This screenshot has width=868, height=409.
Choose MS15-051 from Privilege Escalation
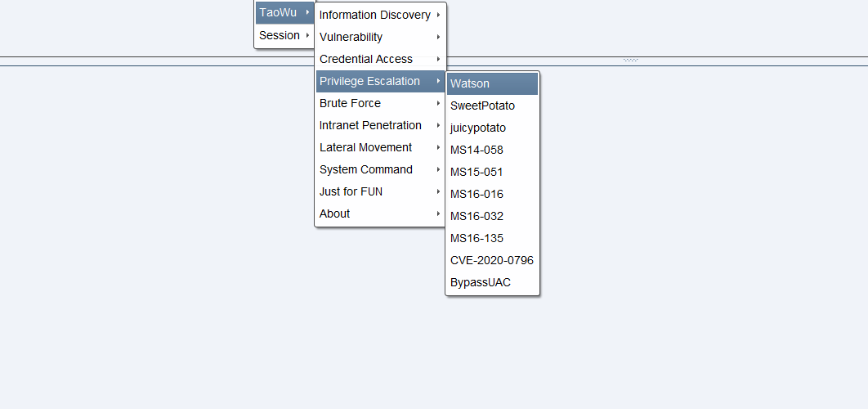point(492,173)
